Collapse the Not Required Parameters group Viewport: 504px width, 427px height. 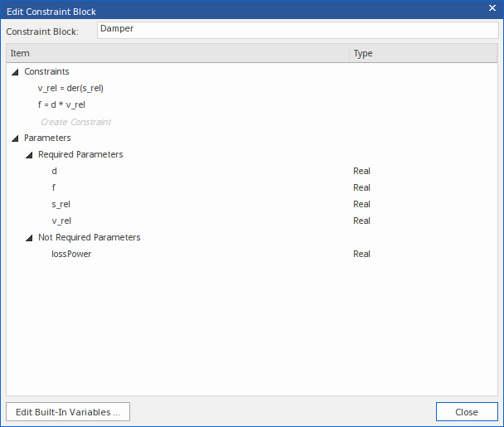[29, 238]
